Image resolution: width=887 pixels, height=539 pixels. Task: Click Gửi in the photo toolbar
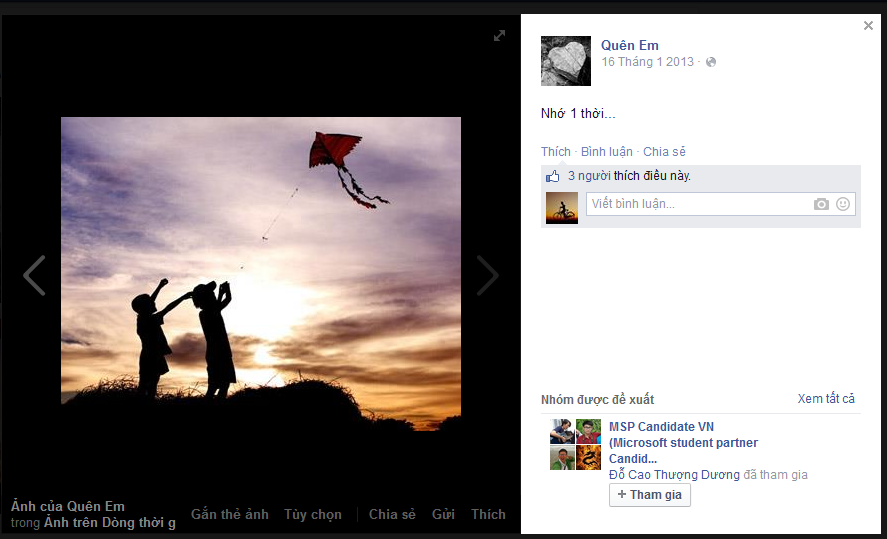point(443,514)
